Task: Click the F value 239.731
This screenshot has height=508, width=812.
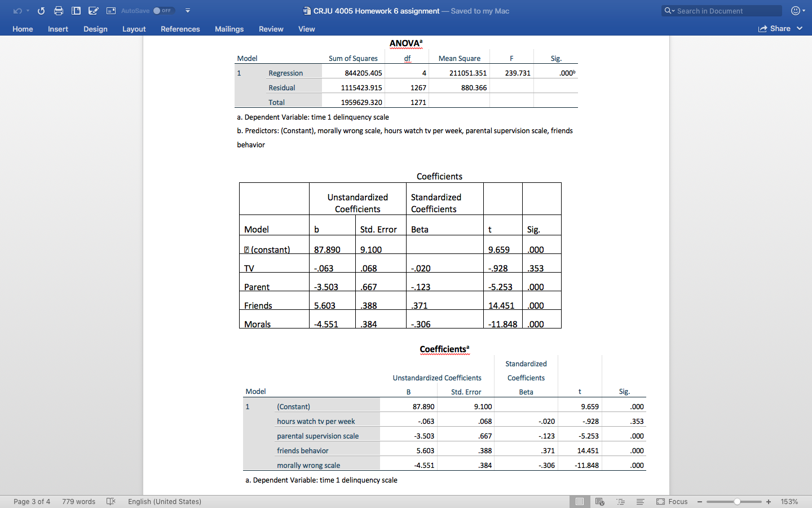Action: click(x=518, y=73)
